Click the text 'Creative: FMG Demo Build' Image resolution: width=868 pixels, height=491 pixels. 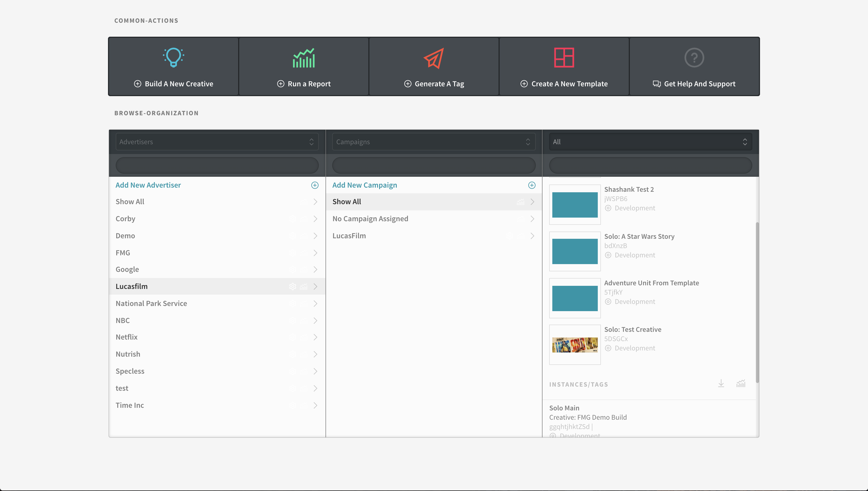coord(588,418)
